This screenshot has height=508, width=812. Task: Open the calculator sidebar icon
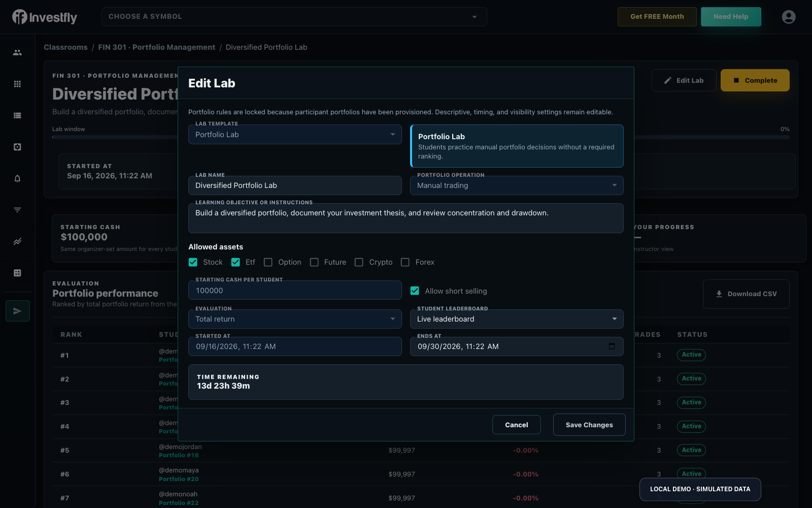[x=17, y=273]
